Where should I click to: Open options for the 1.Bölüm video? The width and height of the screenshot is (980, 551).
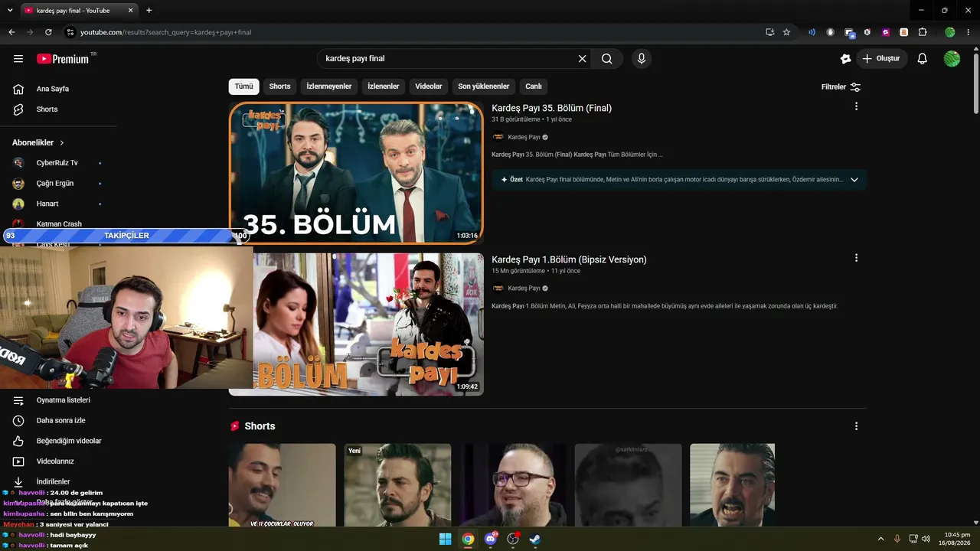tap(856, 258)
